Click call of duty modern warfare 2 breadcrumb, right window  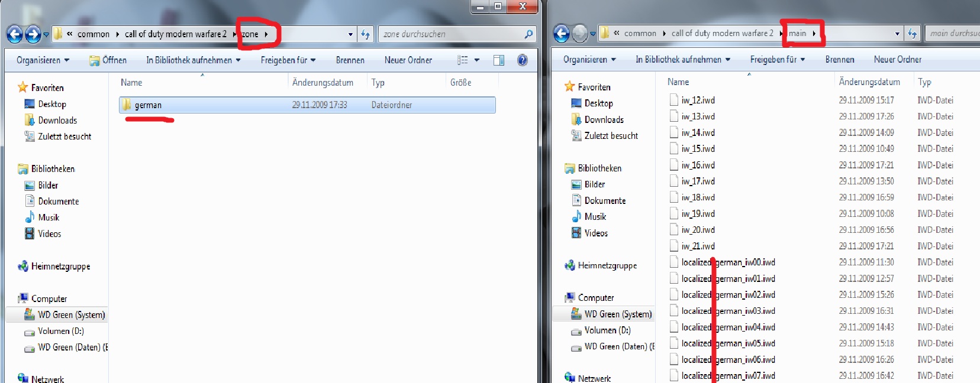click(722, 34)
